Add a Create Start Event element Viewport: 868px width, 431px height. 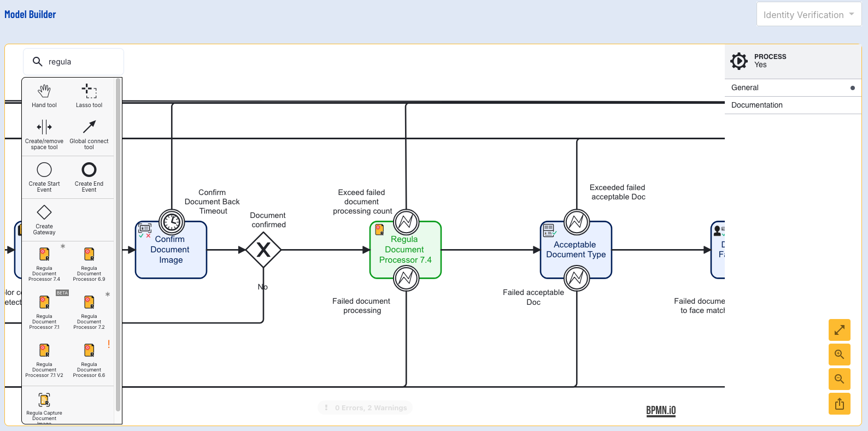pos(44,177)
